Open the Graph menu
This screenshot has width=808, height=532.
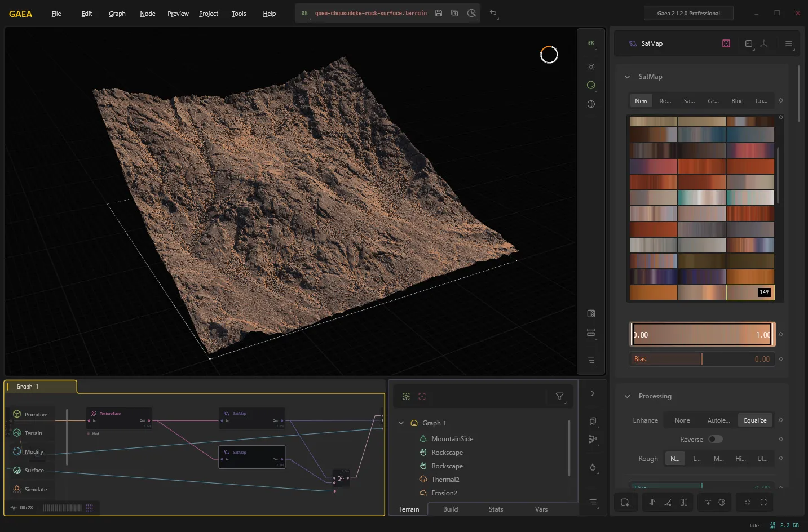117,14
